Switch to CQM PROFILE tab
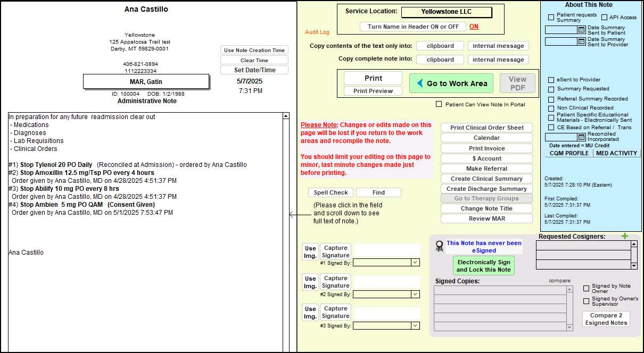 tap(569, 153)
